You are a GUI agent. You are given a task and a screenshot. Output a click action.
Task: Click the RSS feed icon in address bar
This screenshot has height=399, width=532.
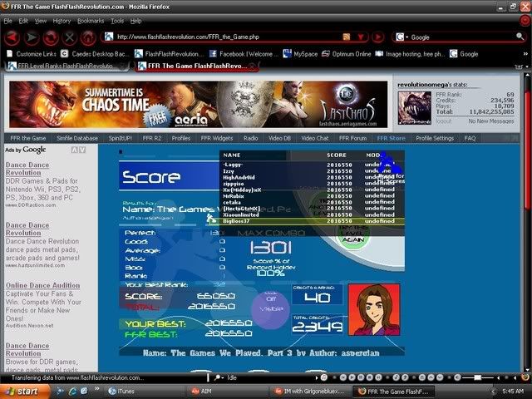click(347, 37)
